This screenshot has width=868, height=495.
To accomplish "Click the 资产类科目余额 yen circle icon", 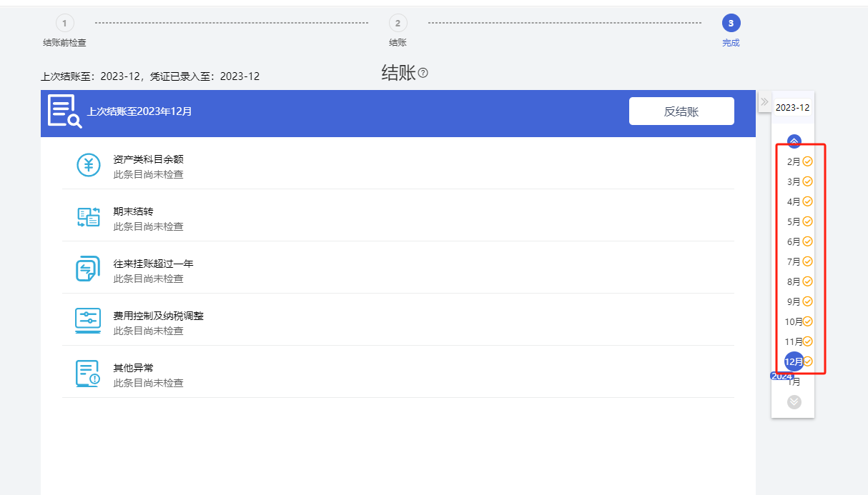I will coord(89,165).
